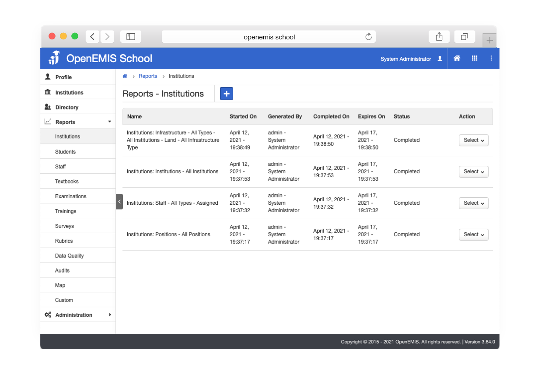Collapse the side navigation panel handle
This screenshot has height=392, width=538.
click(119, 202)
